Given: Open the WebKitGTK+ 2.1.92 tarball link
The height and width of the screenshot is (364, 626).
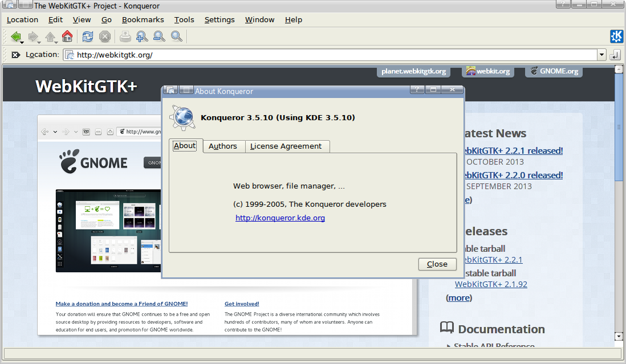Looking at the screenshot, I should tap(491, 284).
